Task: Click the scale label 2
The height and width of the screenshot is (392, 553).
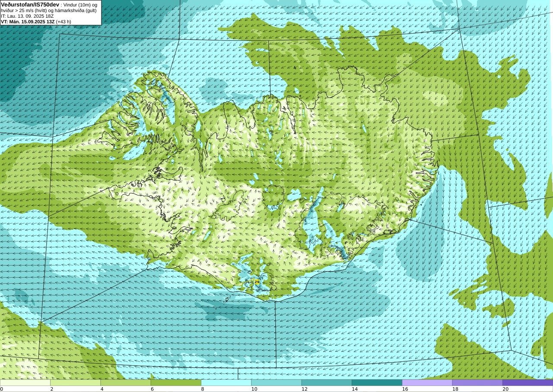Action: pos(52,389)
